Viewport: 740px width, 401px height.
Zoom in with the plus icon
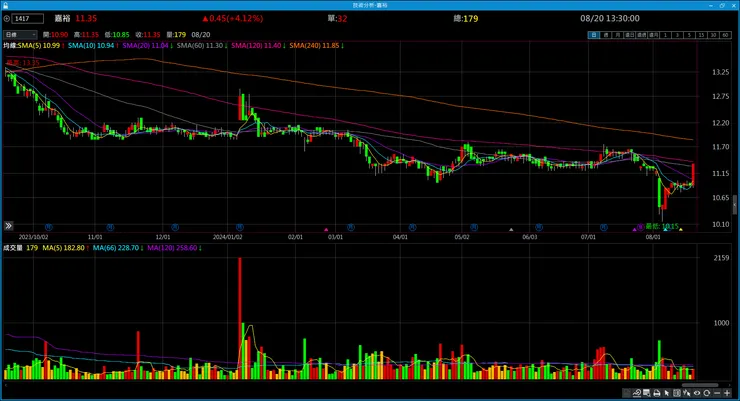[x=727, y=393]
